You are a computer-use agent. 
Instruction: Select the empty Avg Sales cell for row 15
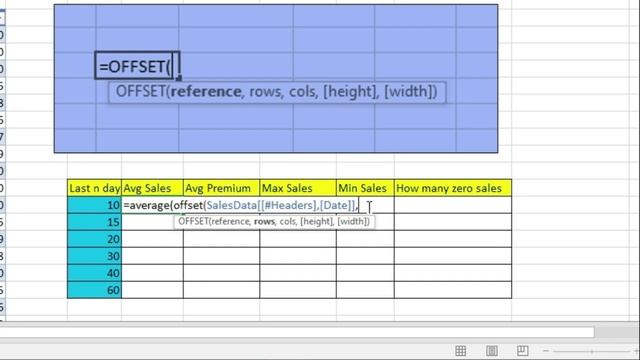tap(152, 222)
